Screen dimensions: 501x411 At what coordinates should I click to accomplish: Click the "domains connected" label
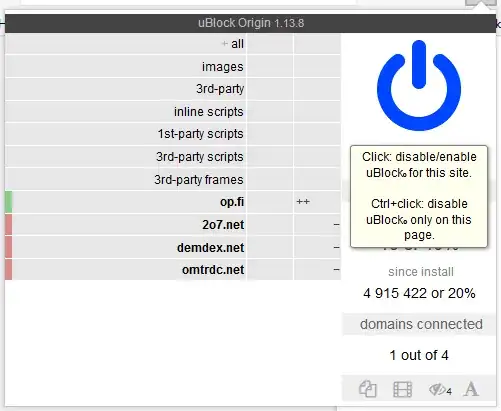pyautogui.click(x=421, y=324)
